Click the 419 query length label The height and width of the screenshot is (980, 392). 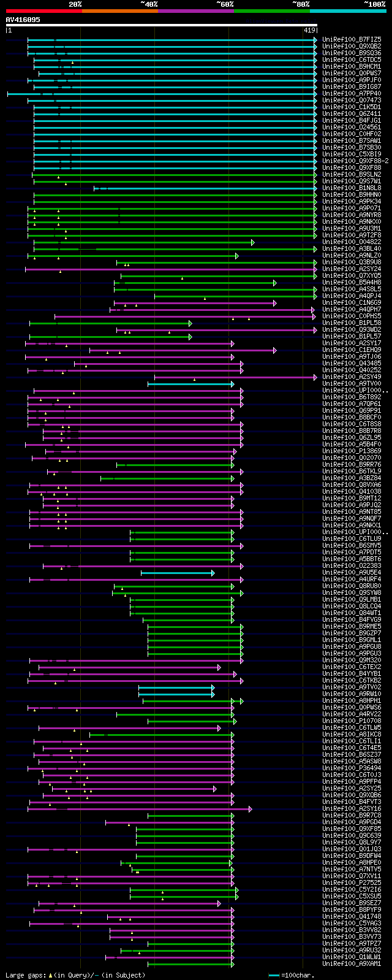tap(309, 30)
